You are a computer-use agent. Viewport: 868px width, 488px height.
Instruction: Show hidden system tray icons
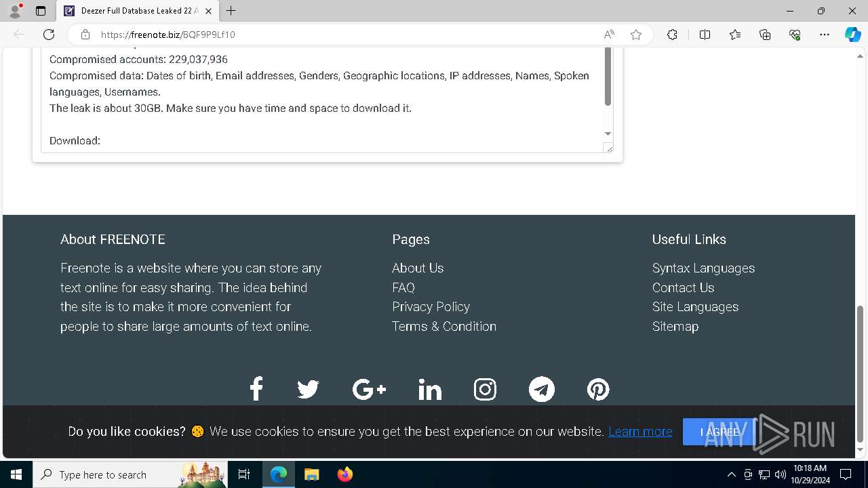tap(731, 474)
